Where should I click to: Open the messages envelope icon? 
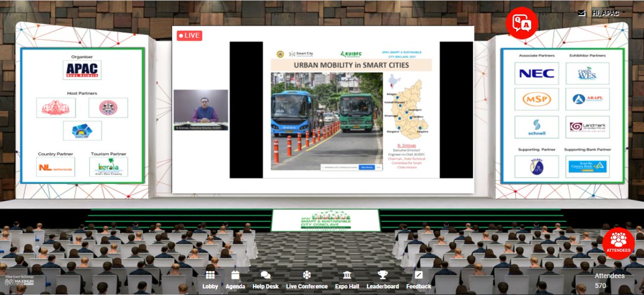click(x=581, y=13)
